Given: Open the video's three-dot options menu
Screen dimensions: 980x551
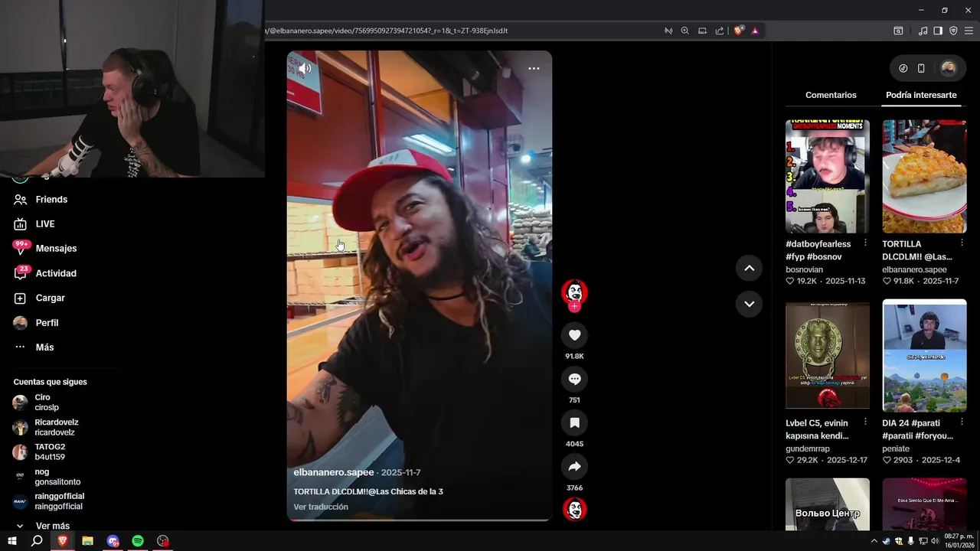Looking at the screenshot, I should tap(534, 68).
